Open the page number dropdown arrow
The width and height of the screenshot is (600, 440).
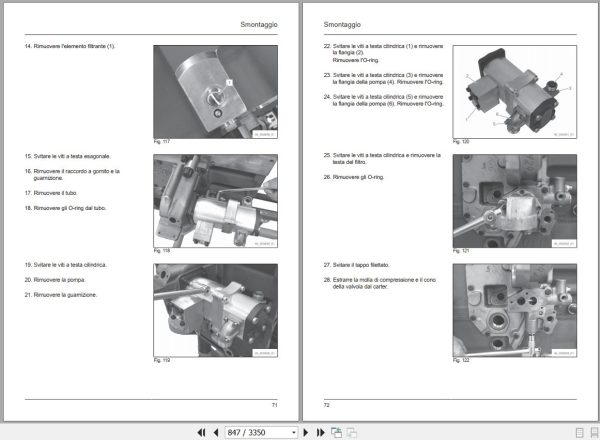click(x=293, y=432)
